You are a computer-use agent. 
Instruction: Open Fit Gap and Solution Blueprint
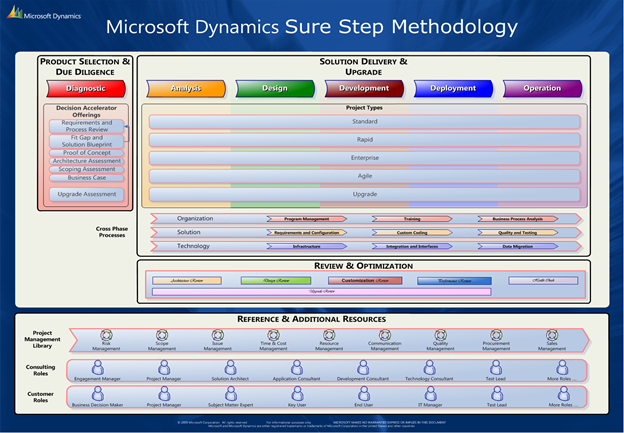(87, 141)
